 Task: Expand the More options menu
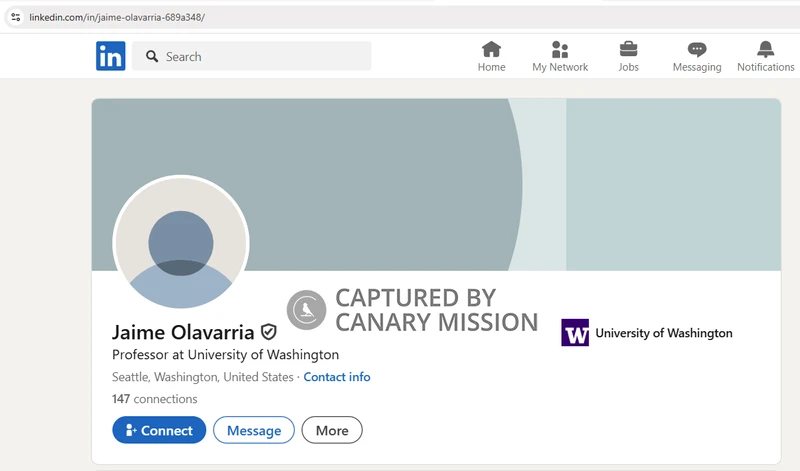[x=332, y=430]
